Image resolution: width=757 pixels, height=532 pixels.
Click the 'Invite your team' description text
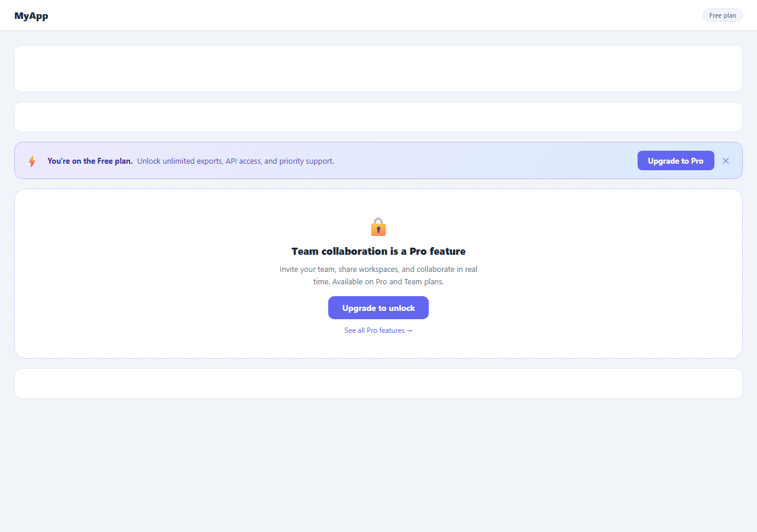[378, 275]
